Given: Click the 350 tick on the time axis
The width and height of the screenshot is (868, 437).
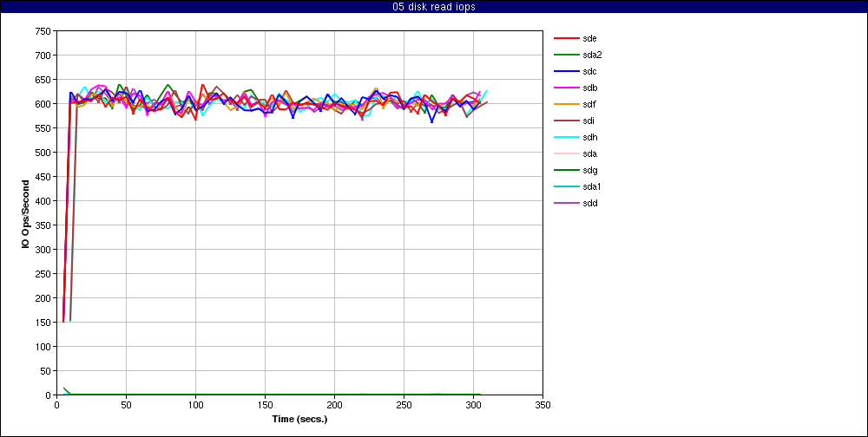Looking at the screenshot, I should (543, 405).
